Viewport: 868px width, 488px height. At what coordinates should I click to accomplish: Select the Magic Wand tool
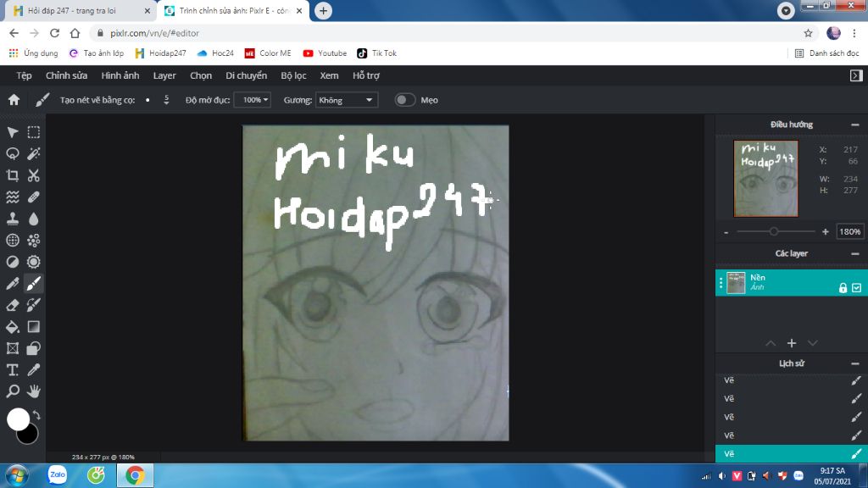pyautogui.click(x=34, y=154)
